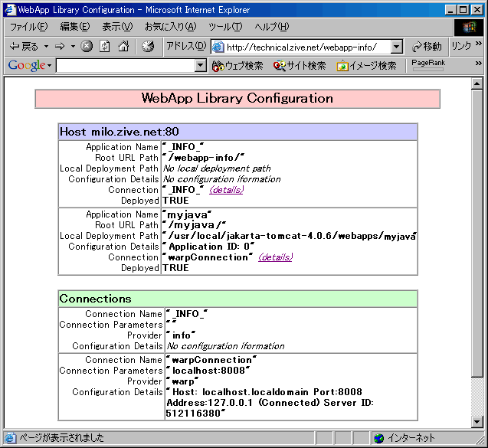Go to the Home page icon
The image size is (488, 448).
click(x=123, y=47)
